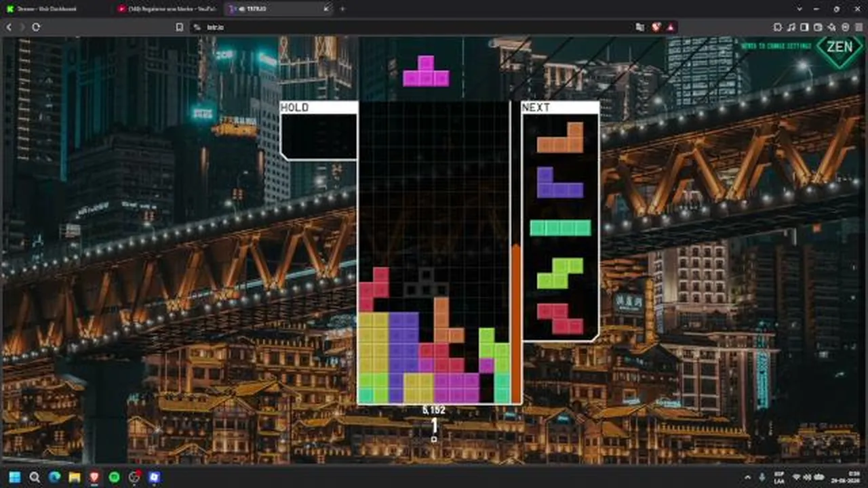The image size is (868, 488).
Task: Open Spotify from the taskbar
Action: 114,477
